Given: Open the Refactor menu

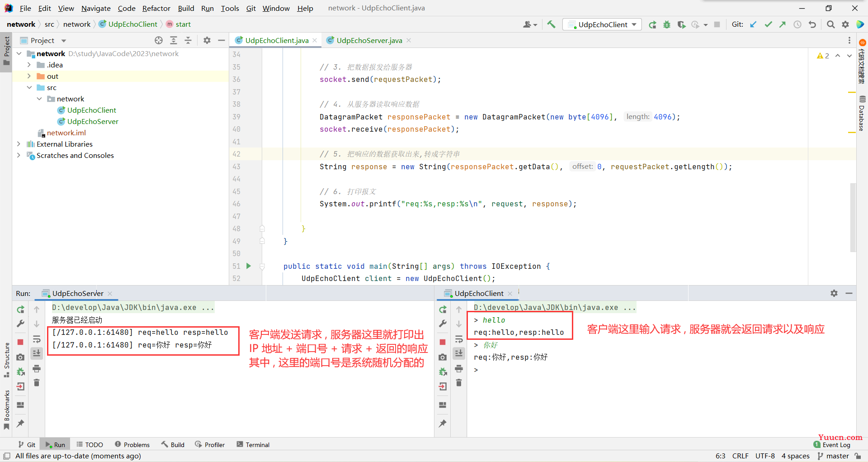Looking at the screenshot, I should coord(156,8).
